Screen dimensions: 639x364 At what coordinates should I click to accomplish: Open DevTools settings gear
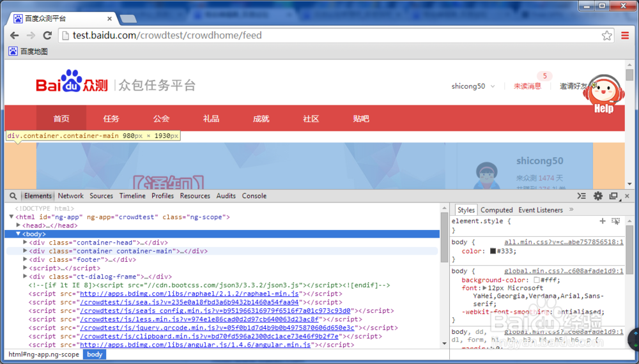(598, 196)
